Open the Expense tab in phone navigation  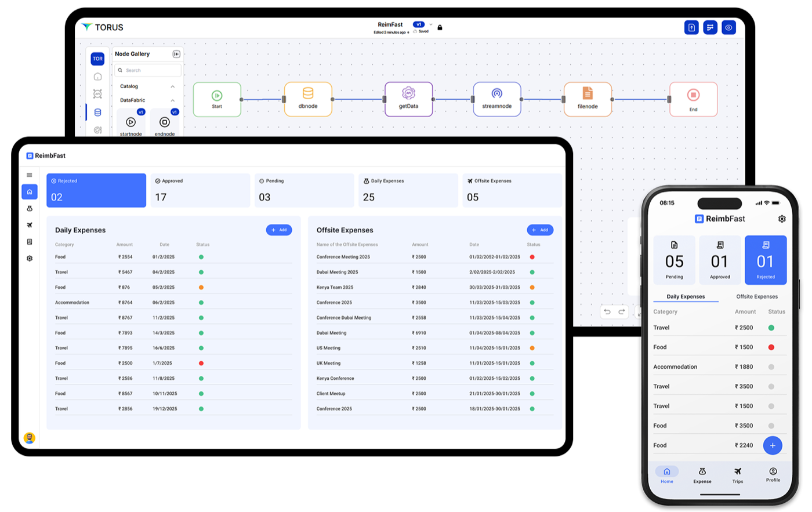pyautogui.click(x=702, y=475)
